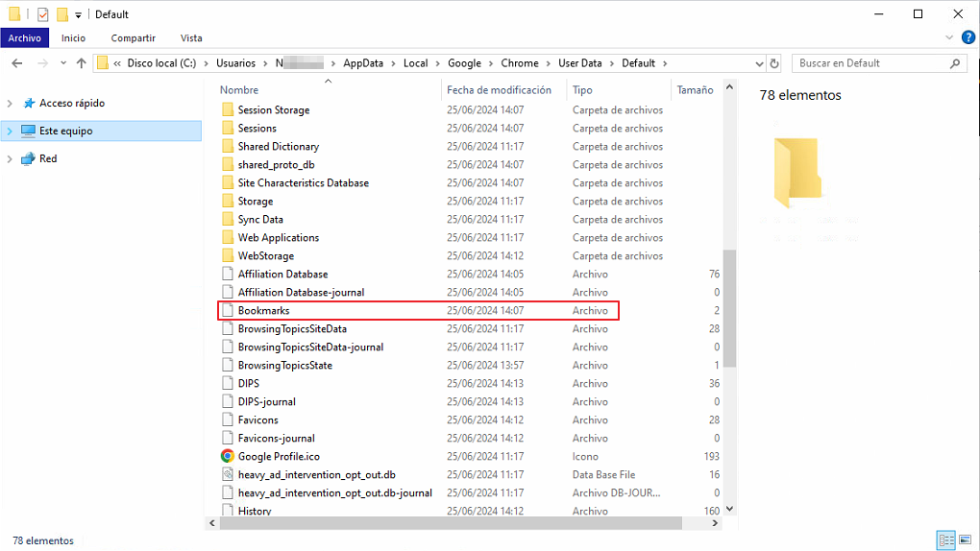
Task: Expand Red tree node
Action: pos(10,158)
